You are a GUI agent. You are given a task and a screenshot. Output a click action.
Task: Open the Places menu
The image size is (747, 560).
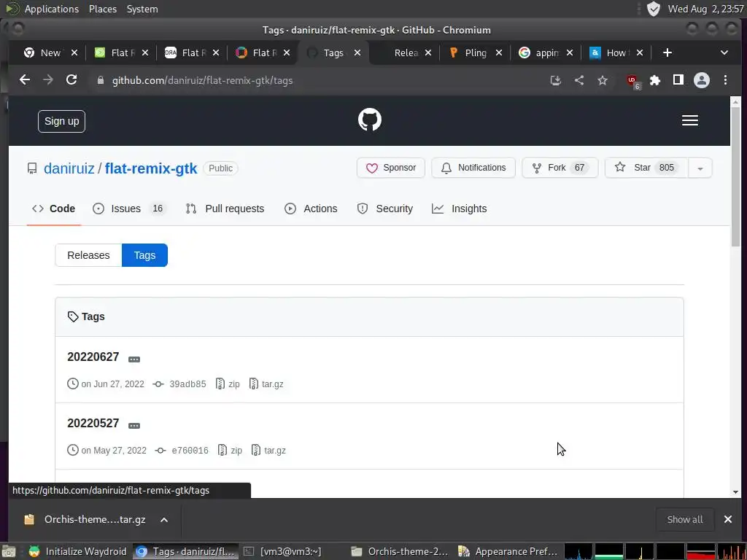(x=103, y=9)
